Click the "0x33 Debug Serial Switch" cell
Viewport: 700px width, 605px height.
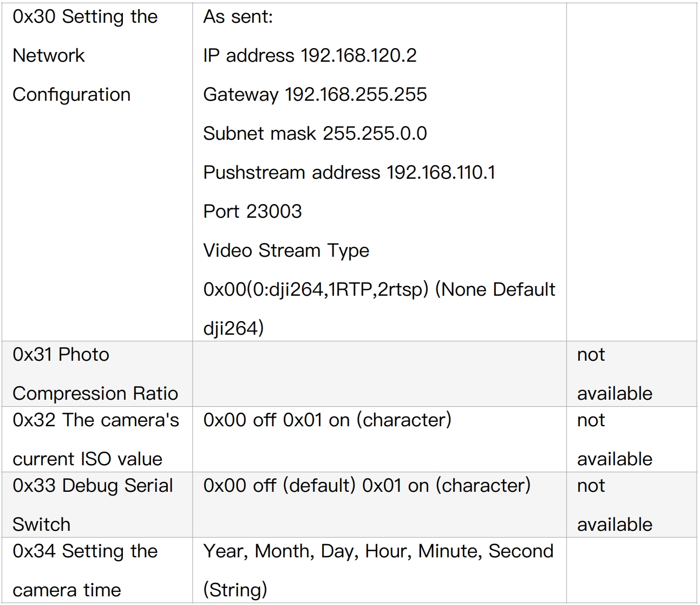point(93,505)
